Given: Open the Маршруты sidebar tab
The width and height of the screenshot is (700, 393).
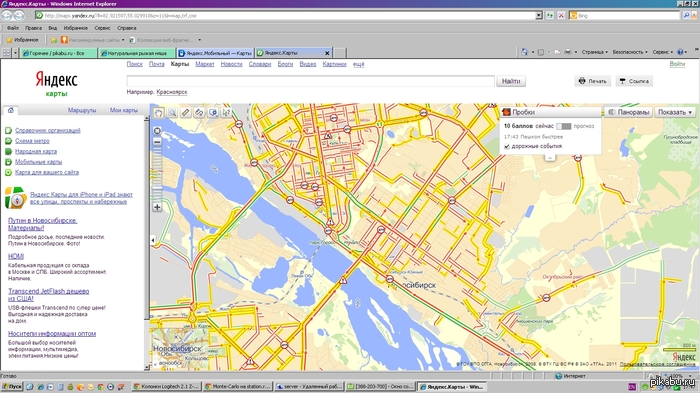Looking at the screenshot, I should [x=82, y=110].
